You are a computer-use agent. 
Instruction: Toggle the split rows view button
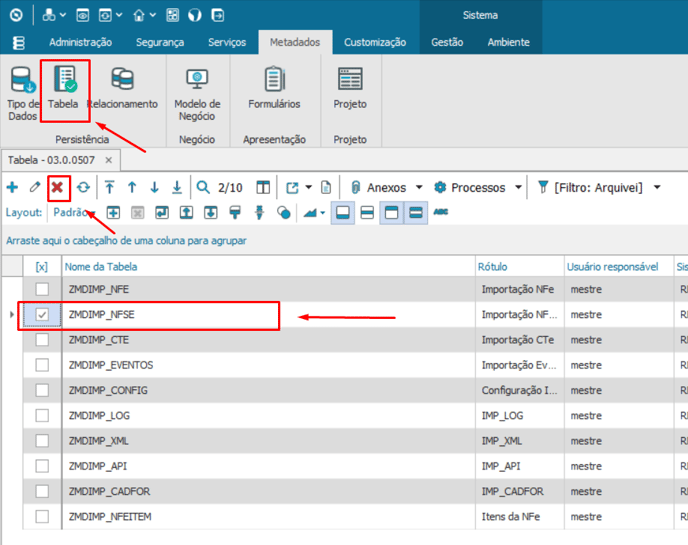[367, 213]
